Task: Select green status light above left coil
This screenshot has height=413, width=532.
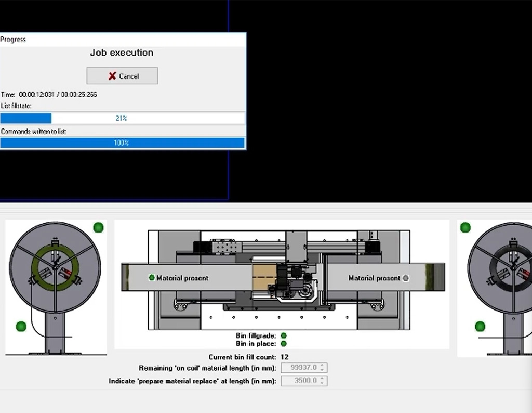Action: 98,227
